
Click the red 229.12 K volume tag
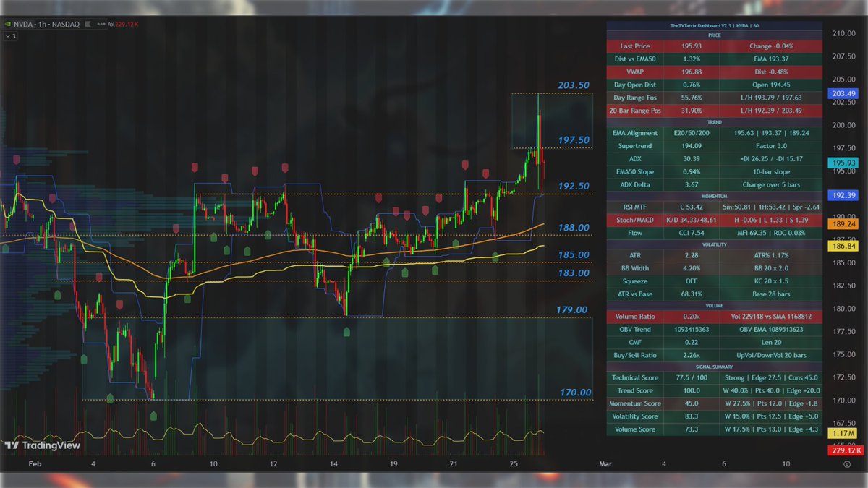(x=846, y=450)
